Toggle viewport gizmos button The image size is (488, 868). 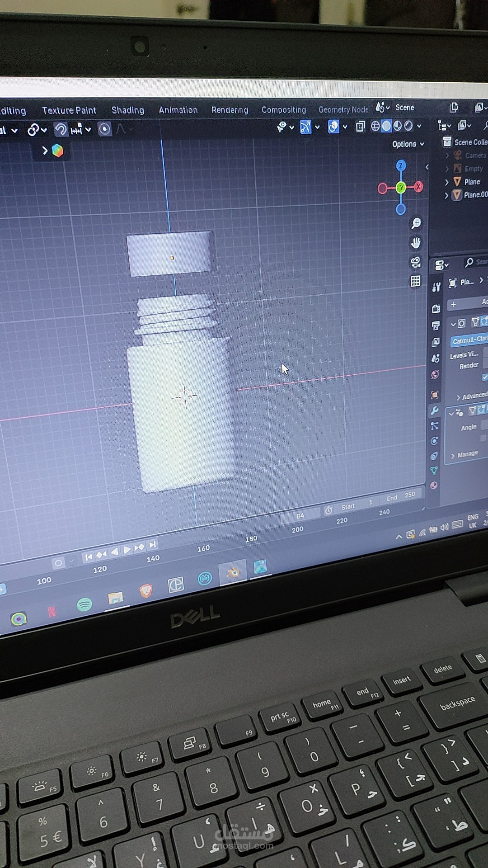point(305,127)
